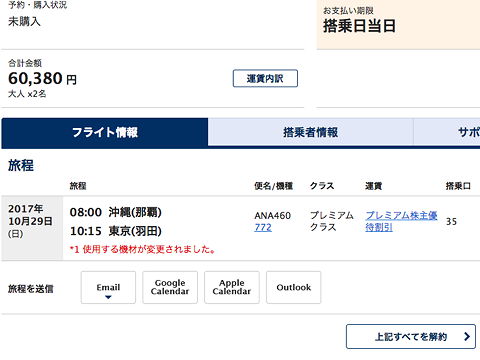Click the 合計金額 label

click(25, 63)
